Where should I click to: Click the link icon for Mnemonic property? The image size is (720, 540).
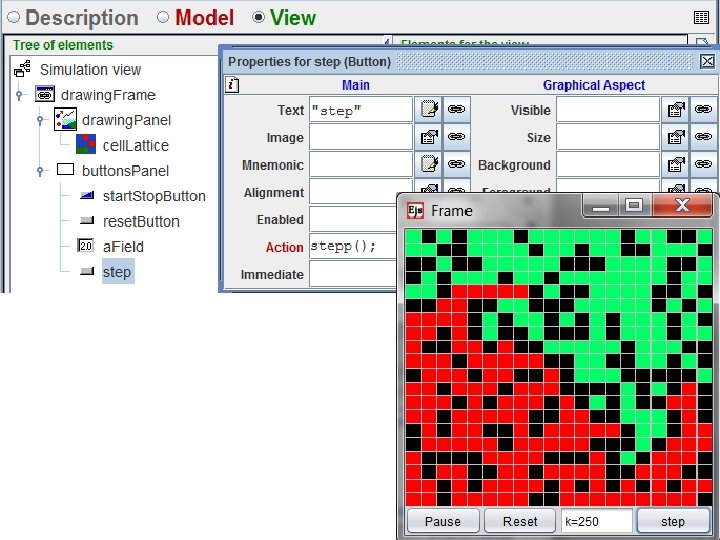(x=456, y=164)
